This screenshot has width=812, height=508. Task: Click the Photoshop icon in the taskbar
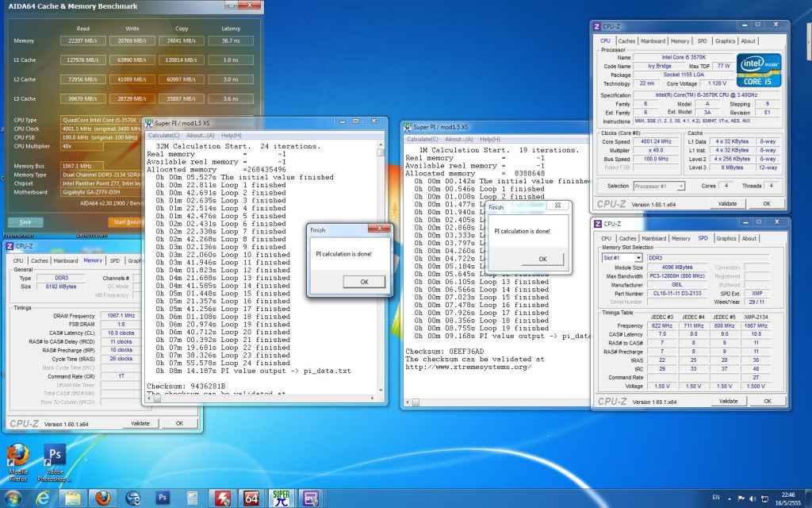[163, 498]
